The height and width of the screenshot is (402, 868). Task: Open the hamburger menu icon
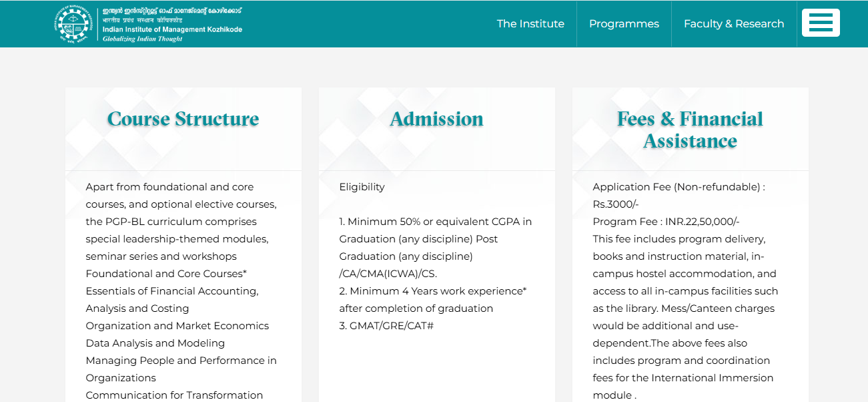tap(820, 23)
